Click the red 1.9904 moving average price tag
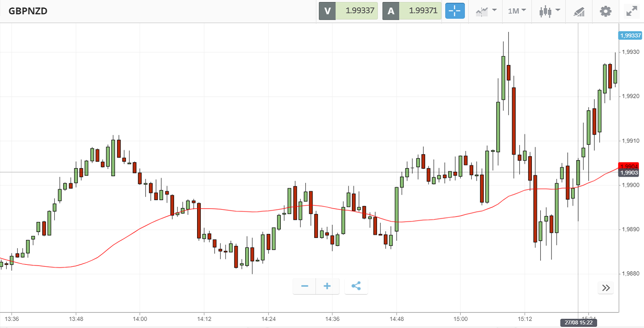The width and height of the screenshot is (644, 328). [x=630, y=166]
